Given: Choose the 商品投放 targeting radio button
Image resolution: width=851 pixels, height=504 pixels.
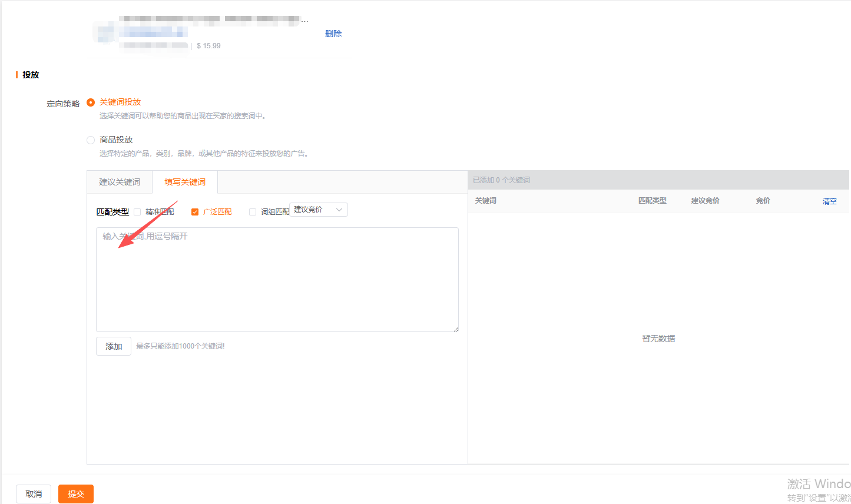Looking at the screenshot, I should click(x=91, y=140).
